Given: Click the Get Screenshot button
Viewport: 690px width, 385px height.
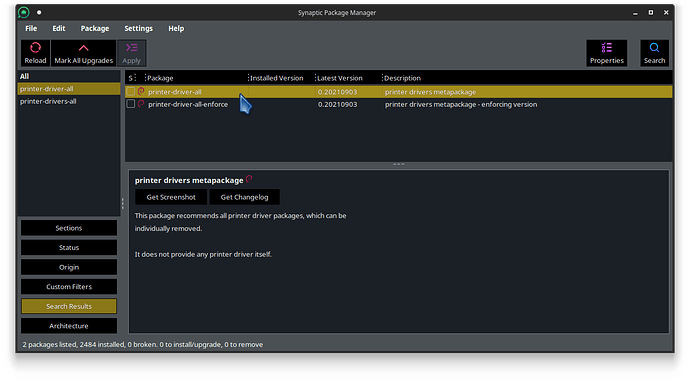Looking at the screenshot, I should coord(171,197).
